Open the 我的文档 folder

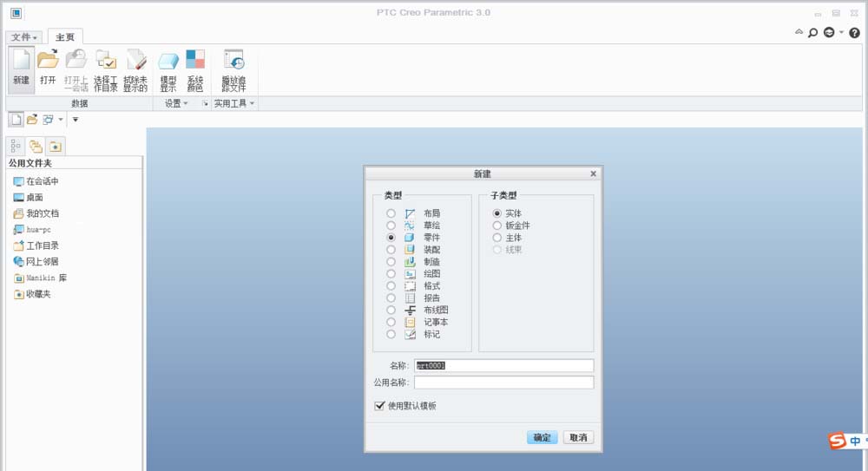36,213
